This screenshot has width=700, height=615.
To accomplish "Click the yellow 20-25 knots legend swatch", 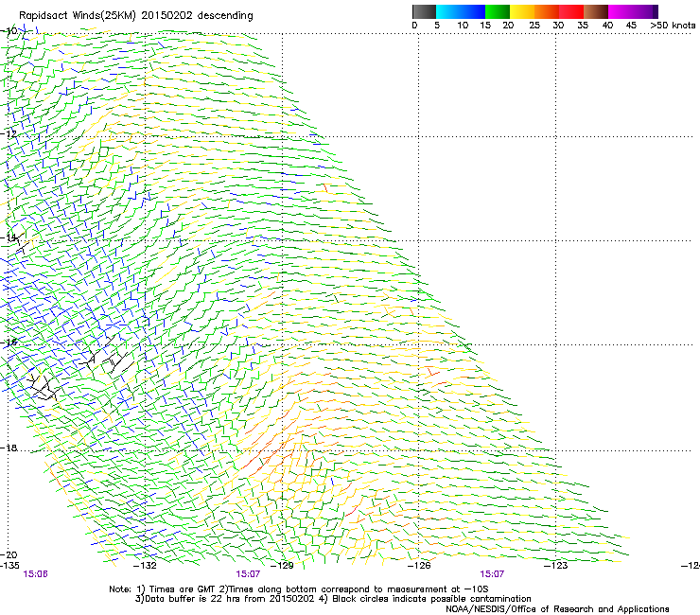I will pyautogui.click(x=522, y=11).
